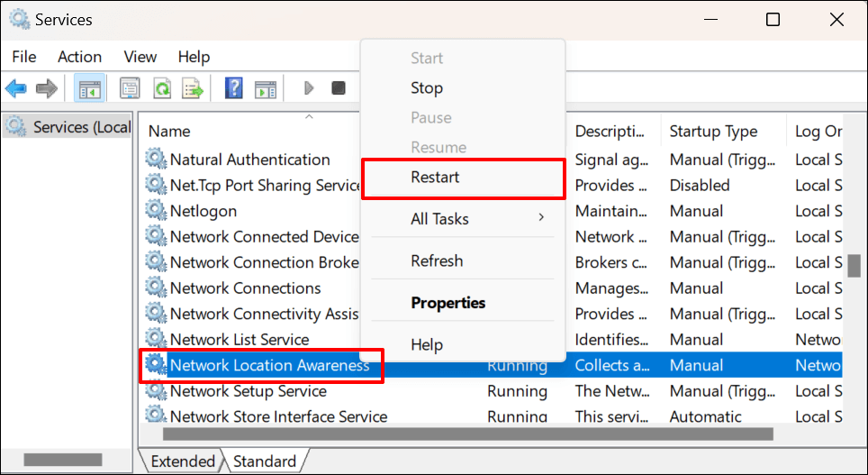Open Properties via the toolbar icon
The image size is (868, 475).
click(130, 88)
